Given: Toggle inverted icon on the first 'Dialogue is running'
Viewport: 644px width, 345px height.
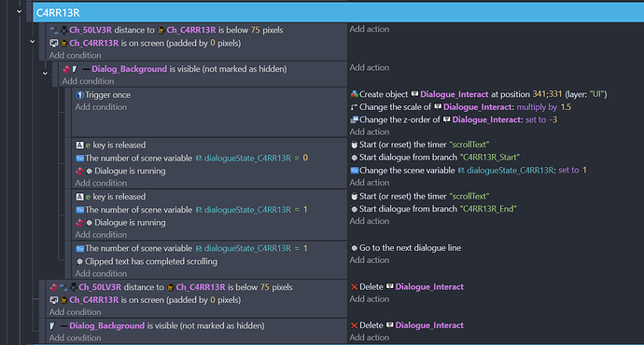Looking at the screenshot, I should coord(79,171).
